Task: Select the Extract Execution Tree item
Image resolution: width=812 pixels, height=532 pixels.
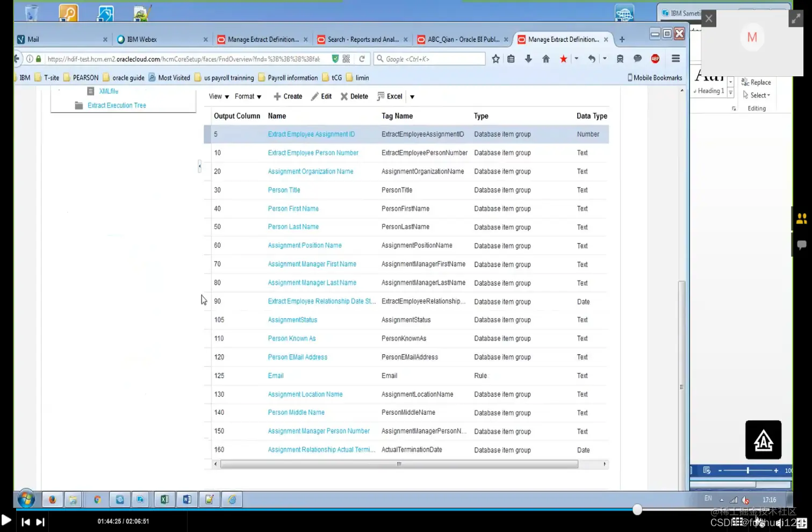Action: [117, 105]
